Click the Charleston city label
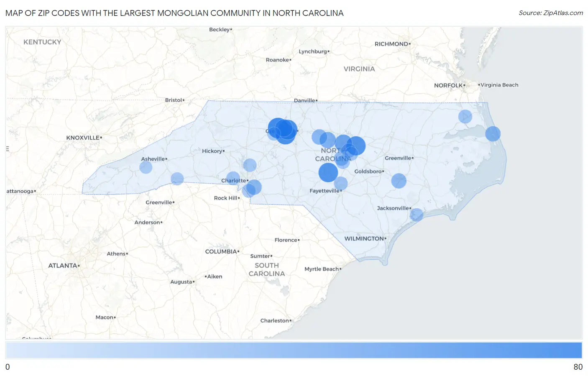The height and width of the screenshot is (376, 588). 275,321
